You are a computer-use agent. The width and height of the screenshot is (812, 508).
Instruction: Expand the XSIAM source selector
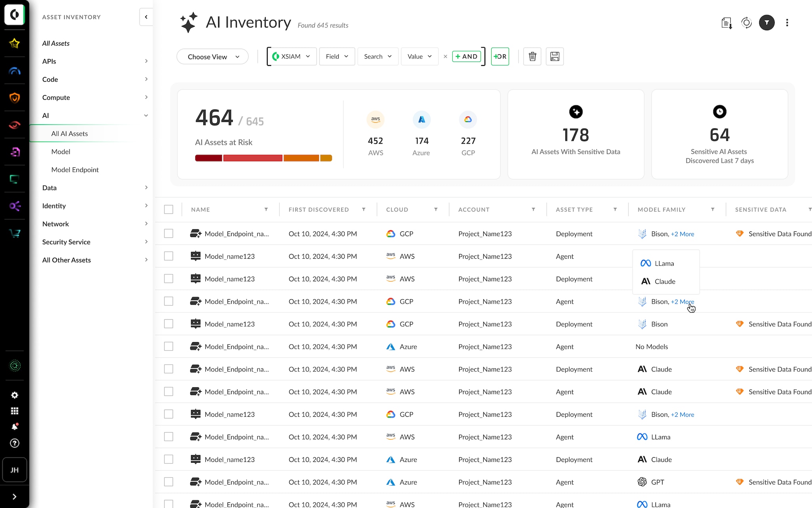point(291,56)
